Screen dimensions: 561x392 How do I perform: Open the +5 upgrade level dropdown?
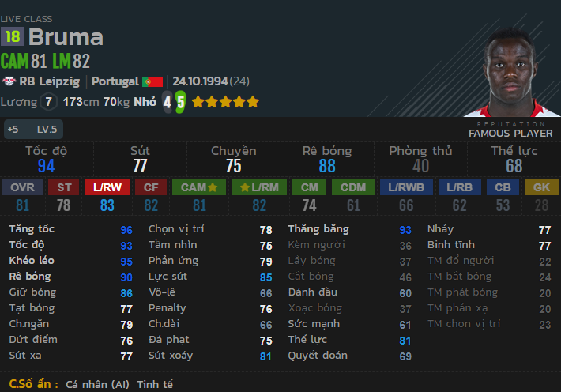(13, 129)
